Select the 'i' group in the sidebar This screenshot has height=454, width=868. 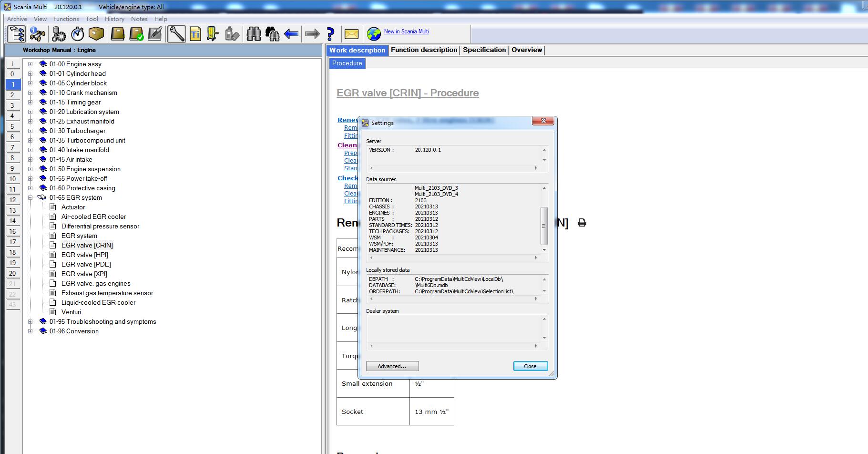point(13,63)
